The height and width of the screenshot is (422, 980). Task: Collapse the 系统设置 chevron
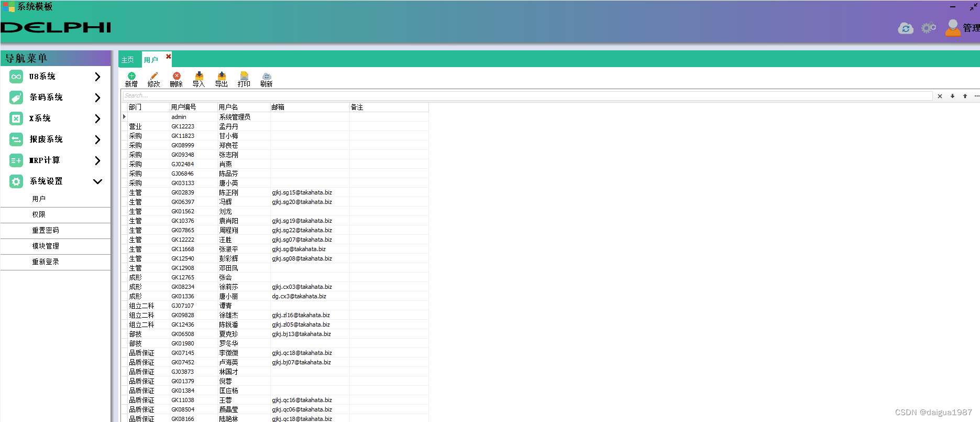coord(97,181)
